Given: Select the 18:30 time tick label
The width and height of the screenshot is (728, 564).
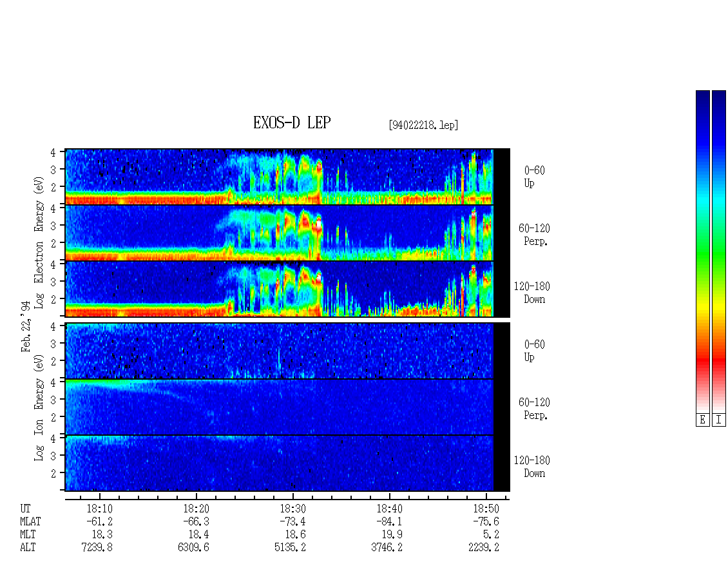Looking at the screenshot, I should [292, 509].
